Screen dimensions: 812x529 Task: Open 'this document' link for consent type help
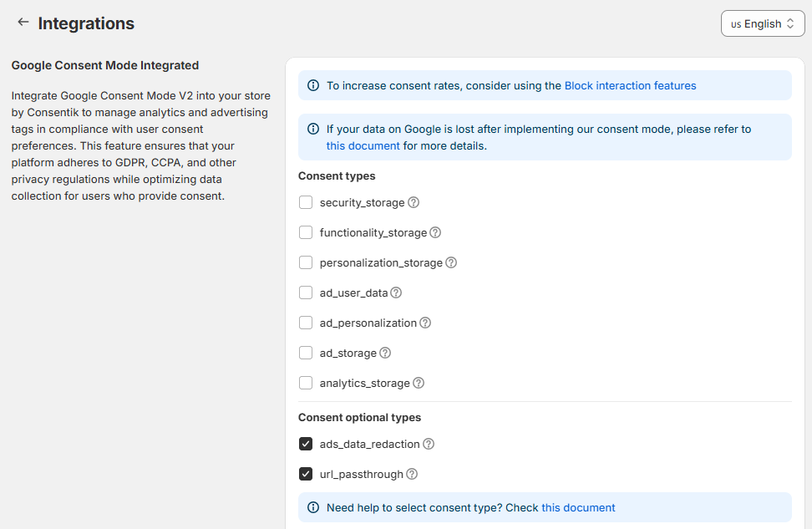pyautogui.click(x=578, y=507)
